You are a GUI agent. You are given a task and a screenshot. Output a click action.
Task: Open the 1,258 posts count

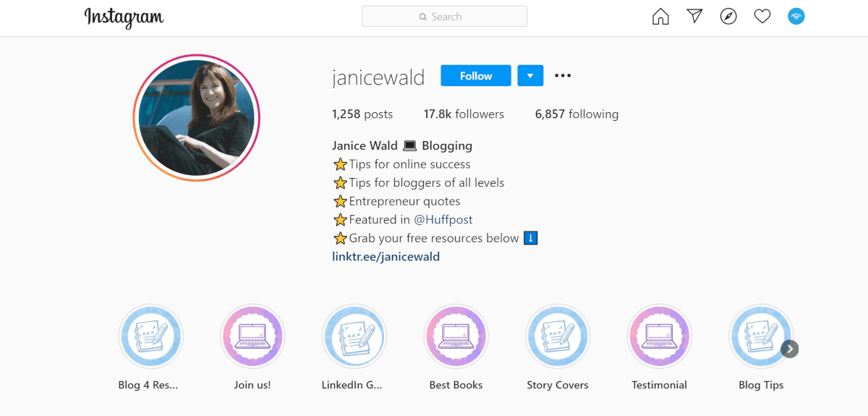click(x=362, y=114)
